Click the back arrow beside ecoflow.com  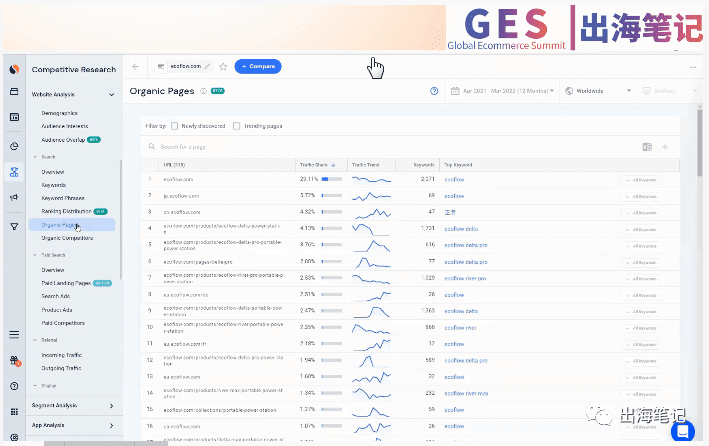135,66
